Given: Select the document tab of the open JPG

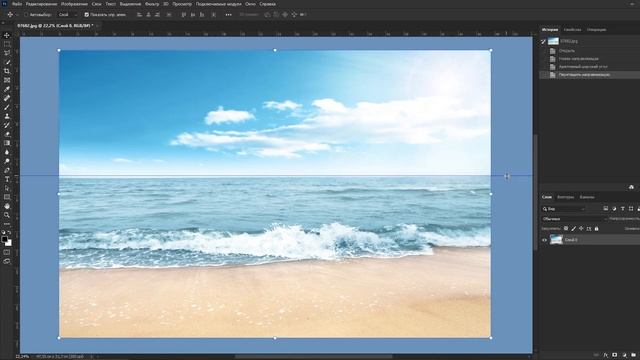Looking at the screenshot, I should click(55, 26).
